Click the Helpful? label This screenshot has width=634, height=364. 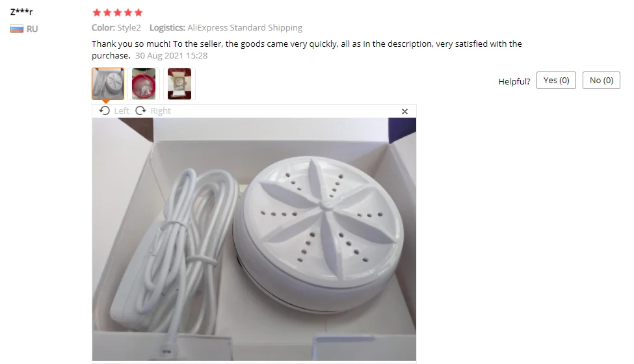pos(514,82)
